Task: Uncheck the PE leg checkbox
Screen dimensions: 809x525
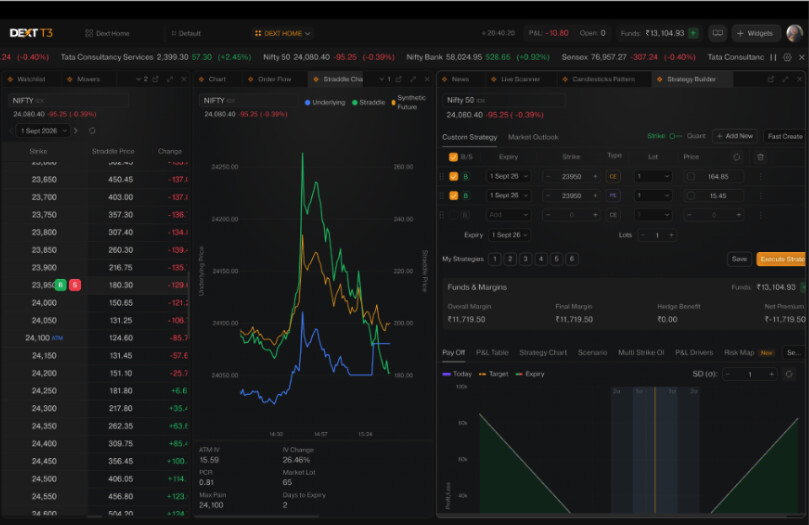Action: click(453, 195)
